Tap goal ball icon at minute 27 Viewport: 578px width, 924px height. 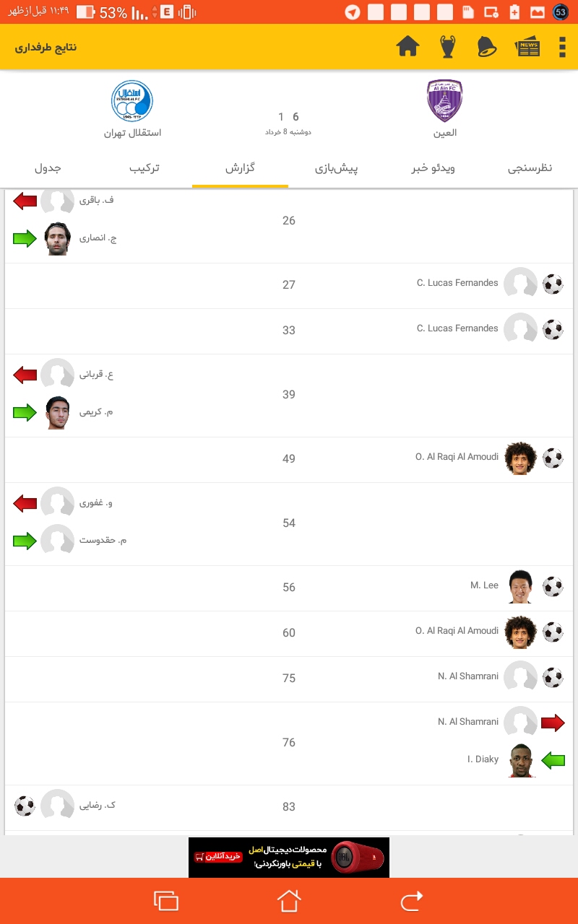[x=553, y=284]
